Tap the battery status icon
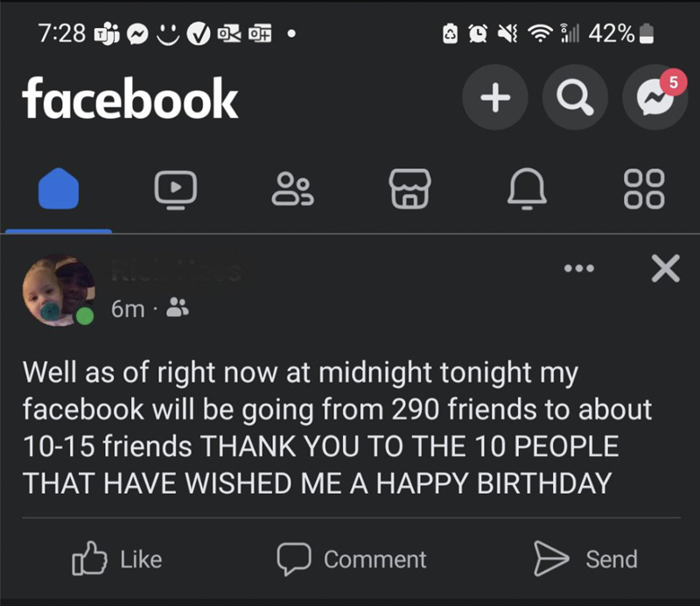 click(647, 34)
